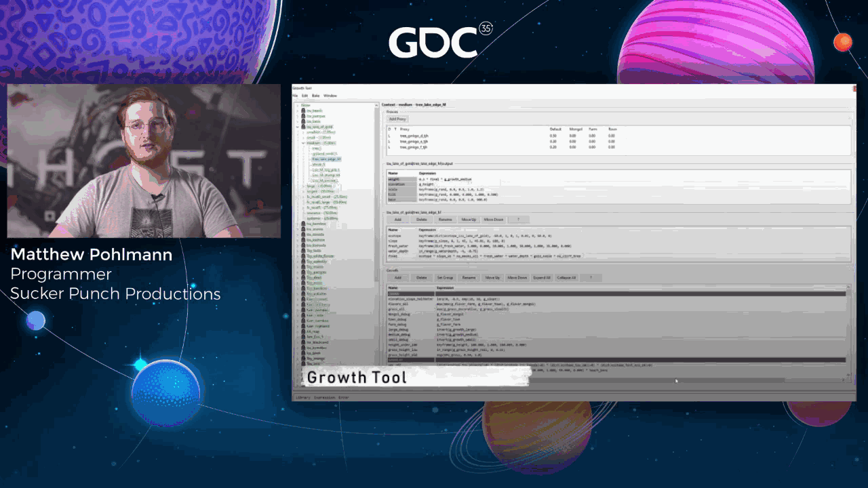The image size is (868, 488).
Task: Expand the tsu_beach tree node
Action: point(299,110)
